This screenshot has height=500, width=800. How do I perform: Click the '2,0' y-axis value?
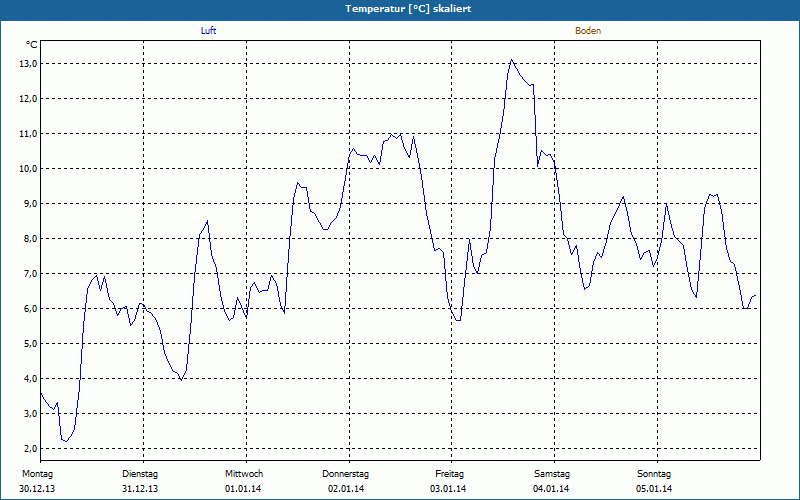pos(30,448)
